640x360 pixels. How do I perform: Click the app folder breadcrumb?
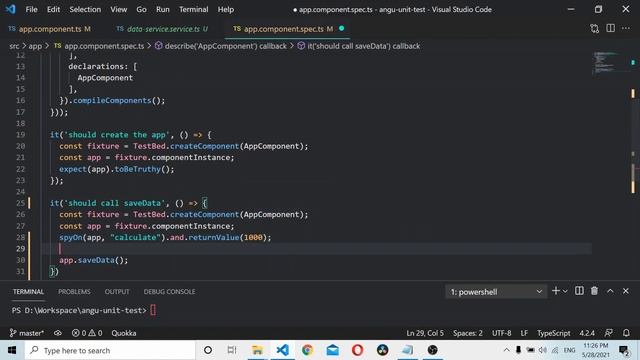[35, 46]
